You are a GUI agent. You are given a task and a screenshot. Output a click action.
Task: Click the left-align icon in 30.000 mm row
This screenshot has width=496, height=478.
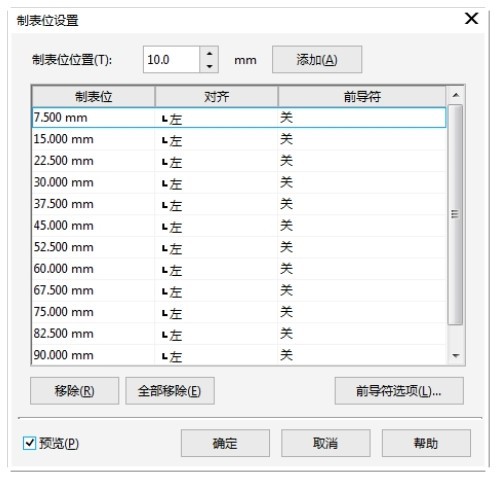[164, 184]
